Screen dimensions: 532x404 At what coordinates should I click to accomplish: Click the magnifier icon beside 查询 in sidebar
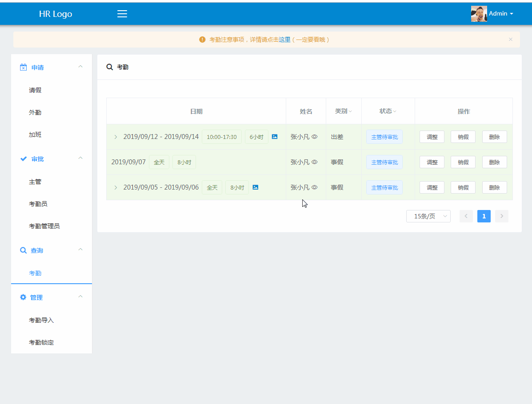(x=24, y=250)
